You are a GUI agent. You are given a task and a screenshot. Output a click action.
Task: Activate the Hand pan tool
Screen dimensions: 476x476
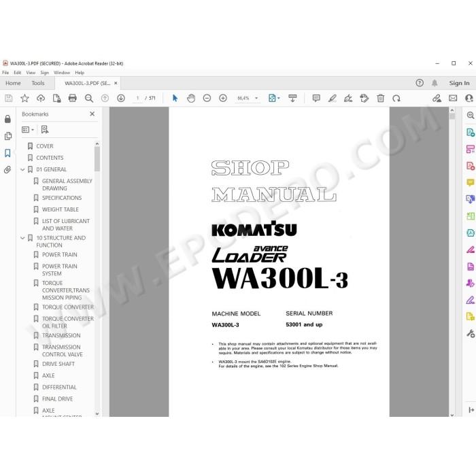coord(191,98)
